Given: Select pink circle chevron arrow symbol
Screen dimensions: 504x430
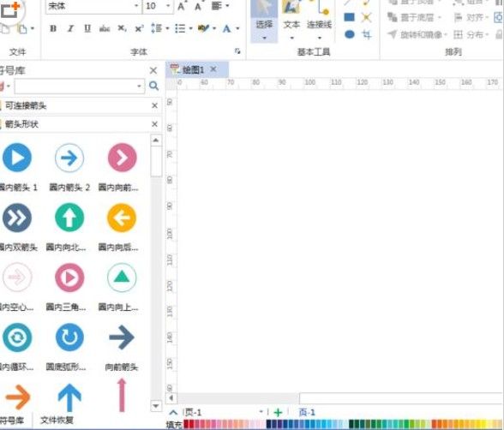Looking at the screenshot, I should click(x=122, y=158).
